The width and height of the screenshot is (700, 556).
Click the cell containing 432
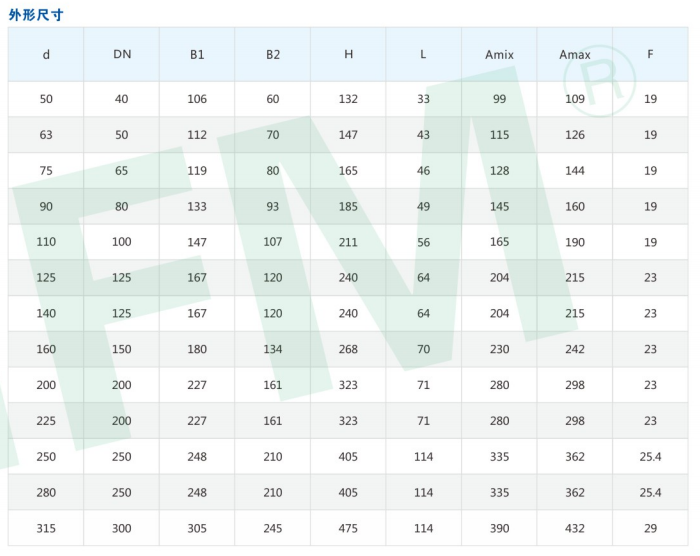click(575, 528)
